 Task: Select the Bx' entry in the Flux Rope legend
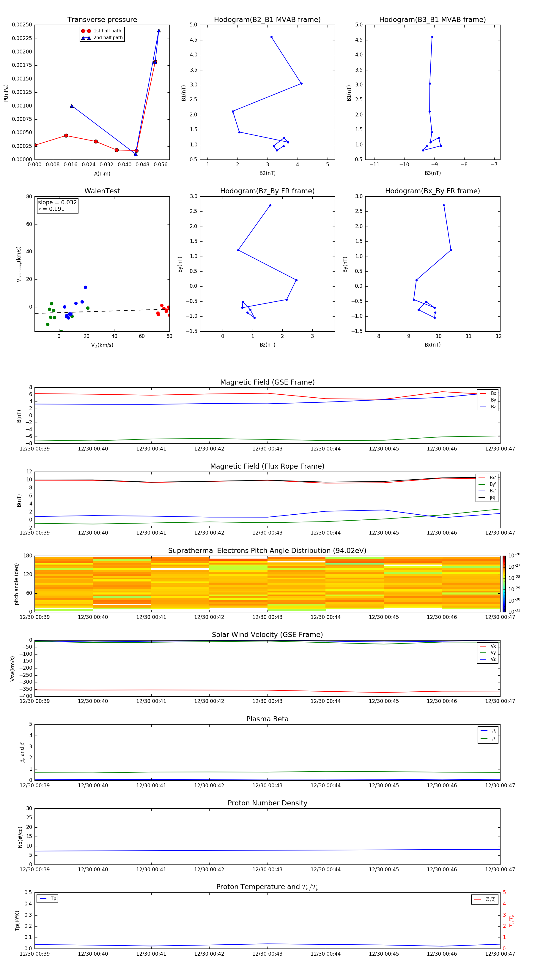pyautogui.click(x=487, y=478)
